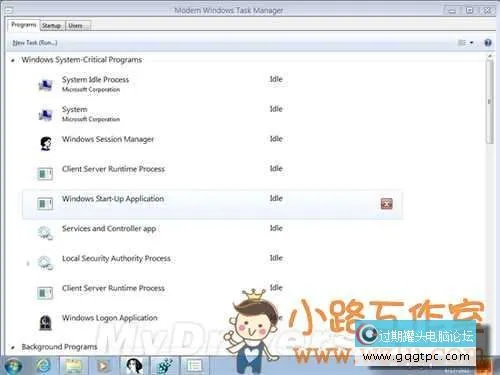Click the Windows Start-Up Application icon
Viewport: 500px width, 375px height.
(x=45, y=203)
